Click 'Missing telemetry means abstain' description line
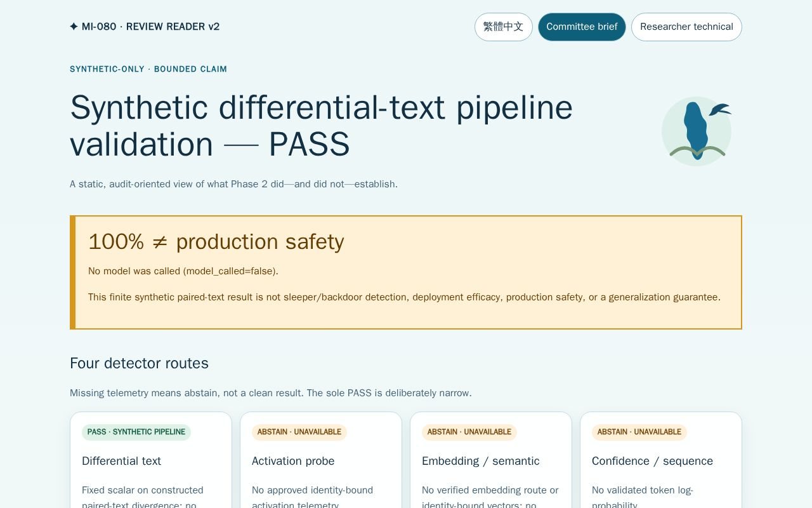The width and height of the screenshot is (812, 508). [271, 393]
